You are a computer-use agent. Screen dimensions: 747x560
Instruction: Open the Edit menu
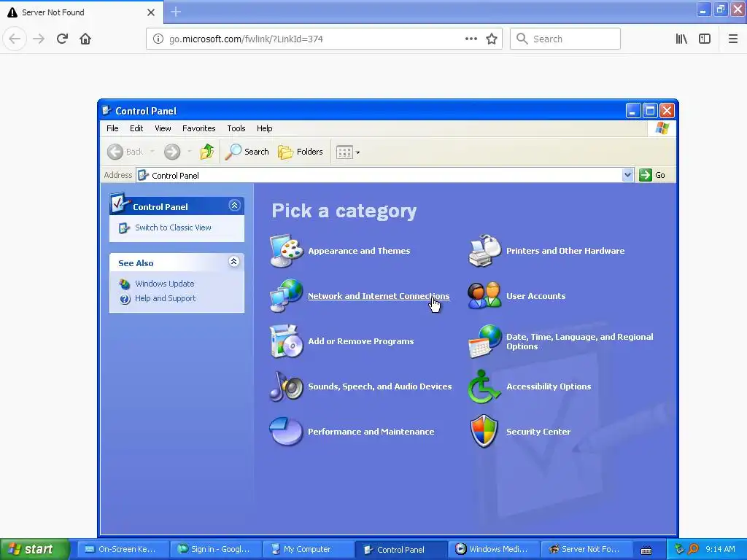(136, 128)
